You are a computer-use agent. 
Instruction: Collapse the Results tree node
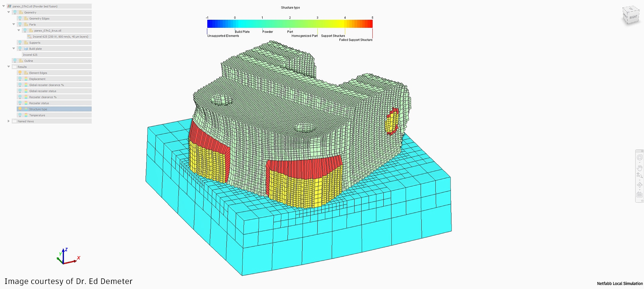coord(9,67)
